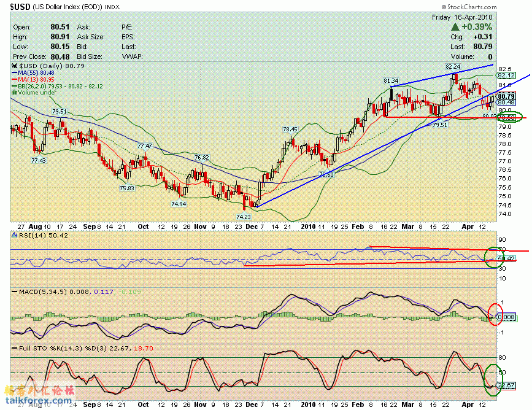The image size is (532, 410).
Task: Click the 22.67 stochastic value tag
Action: tap(506, 385)
